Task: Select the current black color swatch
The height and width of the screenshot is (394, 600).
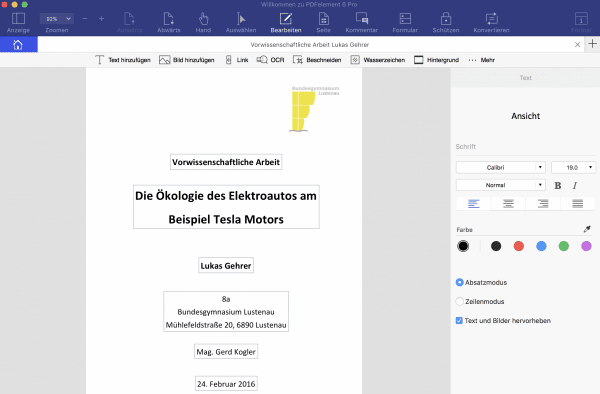Action: [x=463, y=246]
